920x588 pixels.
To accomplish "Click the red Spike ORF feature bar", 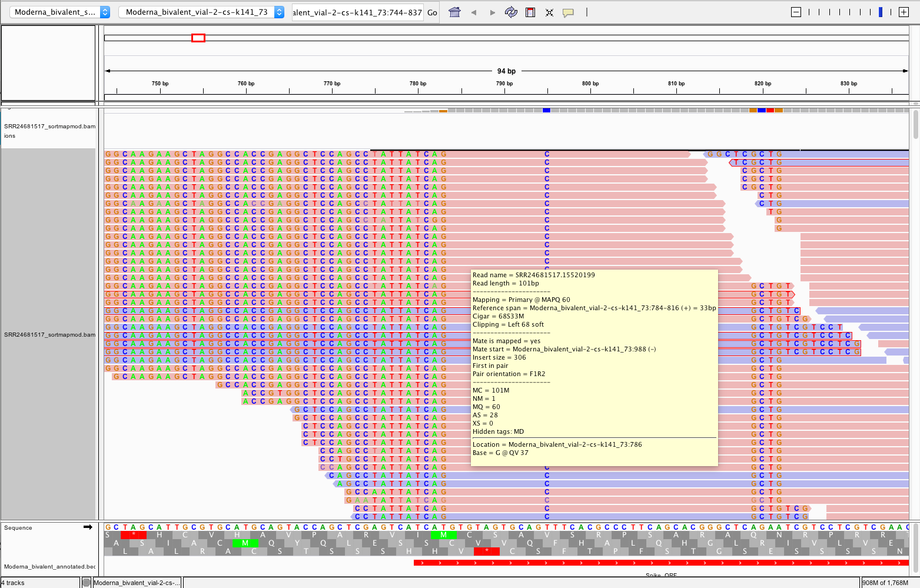I will coord(661,563).
